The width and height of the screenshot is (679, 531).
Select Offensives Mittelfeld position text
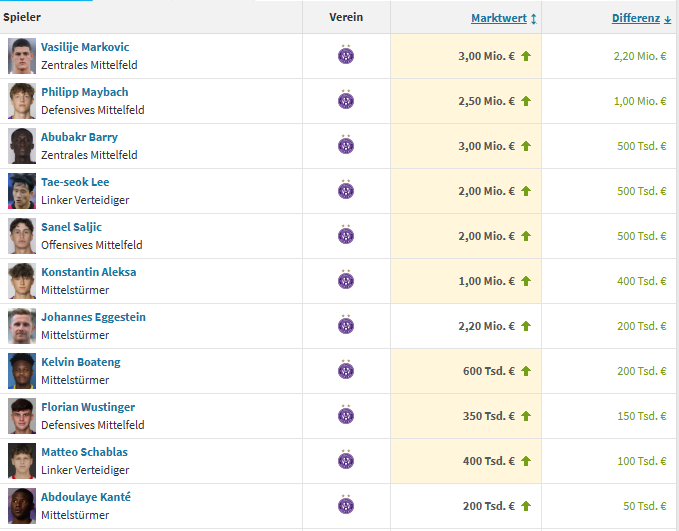91,245
